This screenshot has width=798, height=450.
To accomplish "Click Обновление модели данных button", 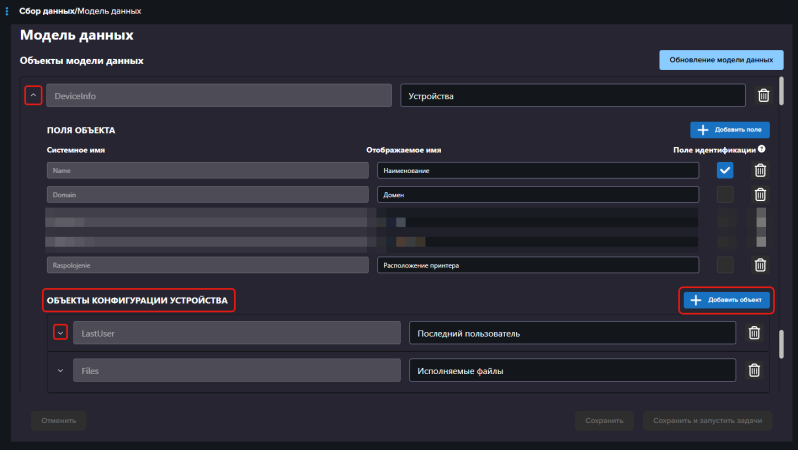I will coord(720,60).
